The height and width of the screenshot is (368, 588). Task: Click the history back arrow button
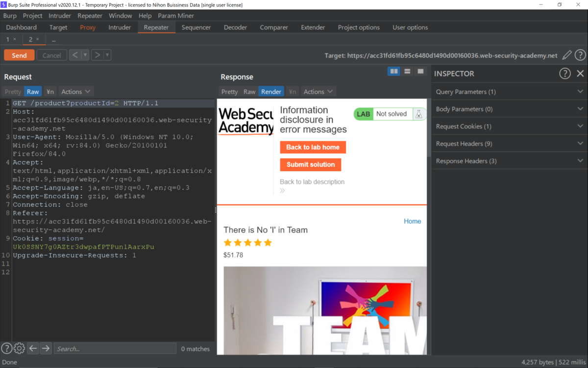(x=75, y=55)
